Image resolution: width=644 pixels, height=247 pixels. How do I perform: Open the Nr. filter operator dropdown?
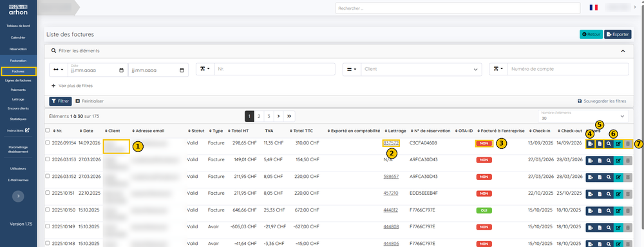(x=205, y=70)
